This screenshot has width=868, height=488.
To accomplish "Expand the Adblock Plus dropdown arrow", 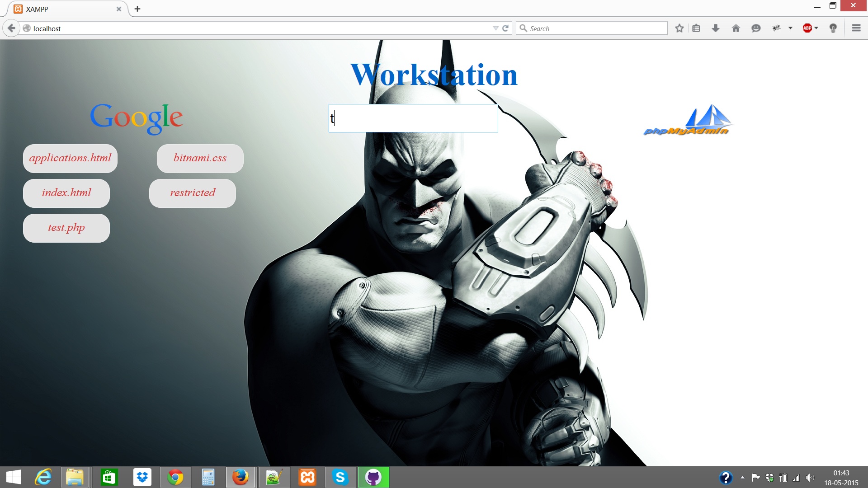I will coord(816,28).
